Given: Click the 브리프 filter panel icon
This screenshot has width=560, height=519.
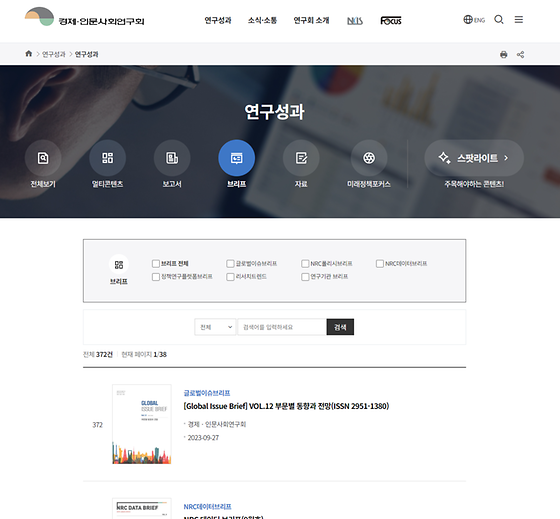Looking at the screenshot, I should coord(119,264).
